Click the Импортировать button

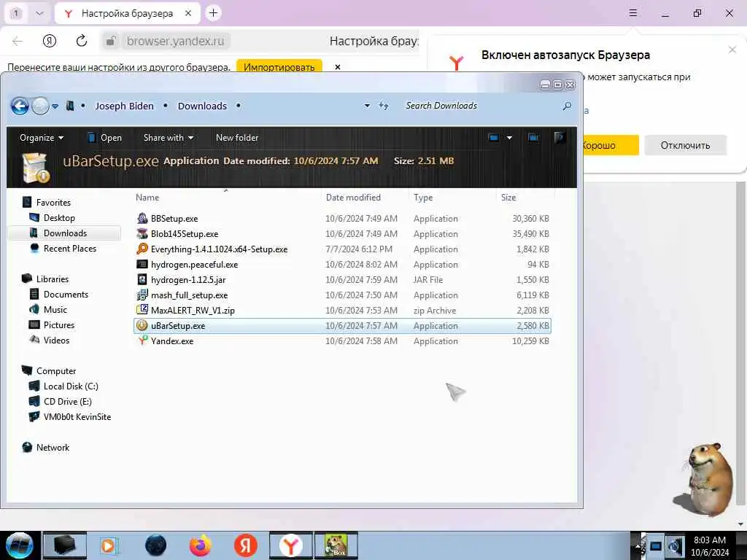pos(279,66)
